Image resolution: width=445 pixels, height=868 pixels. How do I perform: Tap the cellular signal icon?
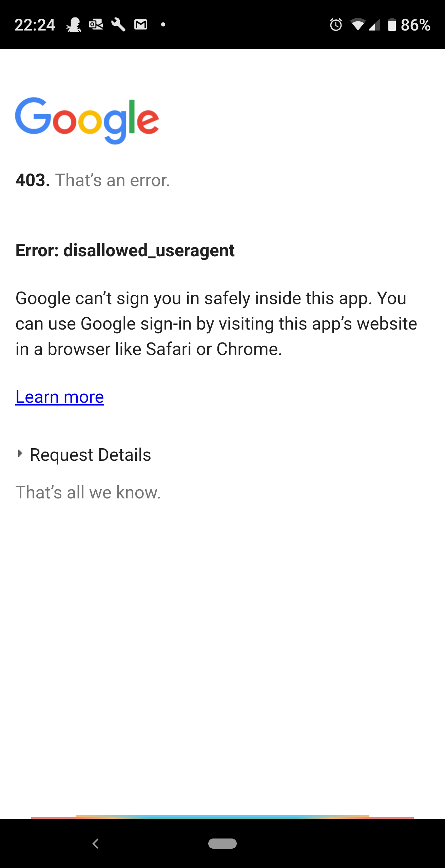point(374,25)
